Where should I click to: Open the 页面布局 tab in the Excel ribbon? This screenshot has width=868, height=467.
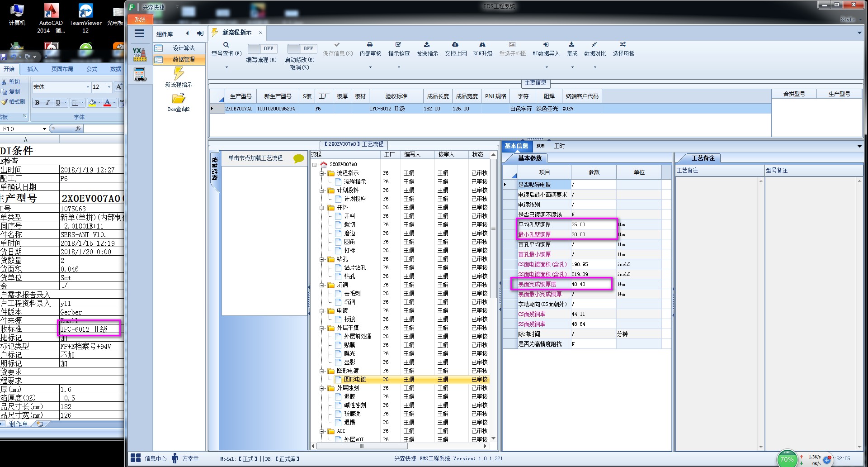coord(62,69)
